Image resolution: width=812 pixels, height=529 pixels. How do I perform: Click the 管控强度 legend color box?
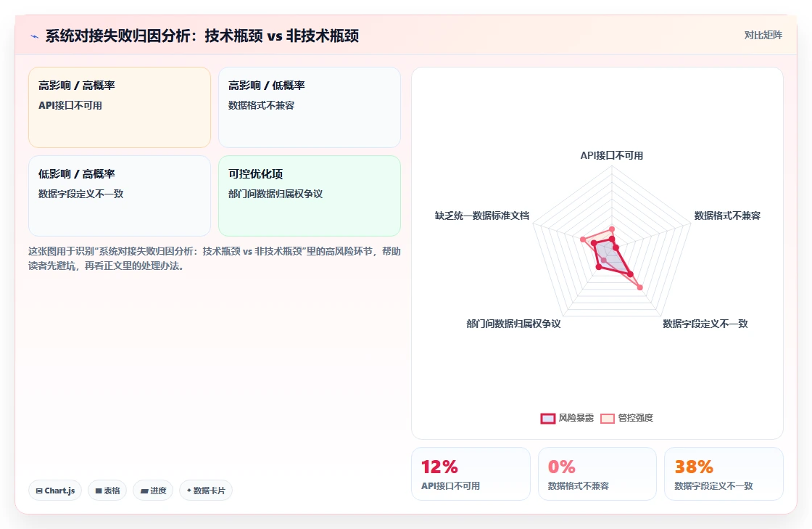(608, 418)
